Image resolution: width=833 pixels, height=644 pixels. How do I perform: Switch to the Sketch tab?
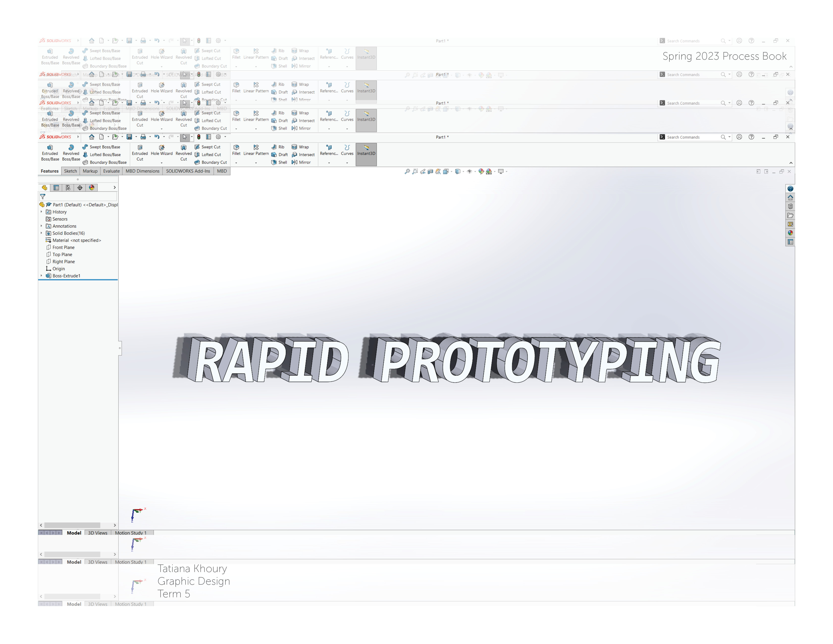click(x=70, y=171)
